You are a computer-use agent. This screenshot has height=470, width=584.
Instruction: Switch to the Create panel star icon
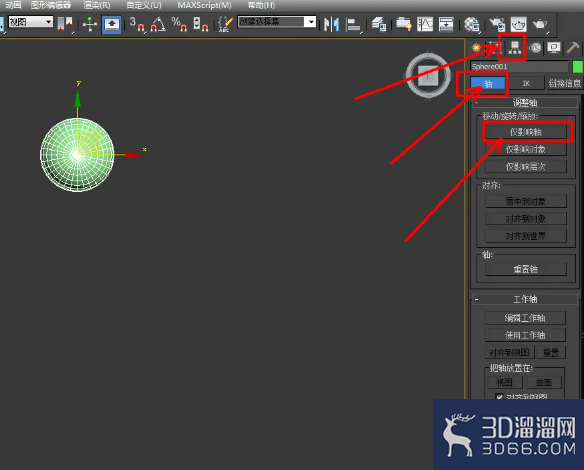[476, 48]
